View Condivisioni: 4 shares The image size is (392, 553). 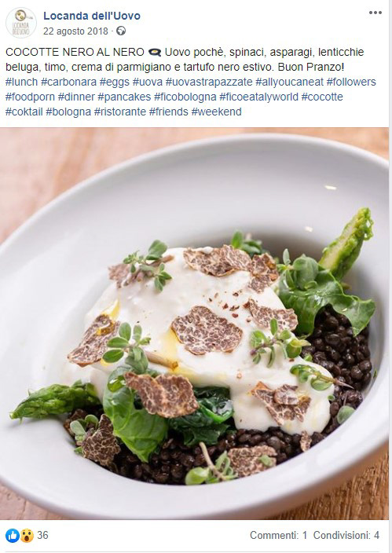click(346, 536)
